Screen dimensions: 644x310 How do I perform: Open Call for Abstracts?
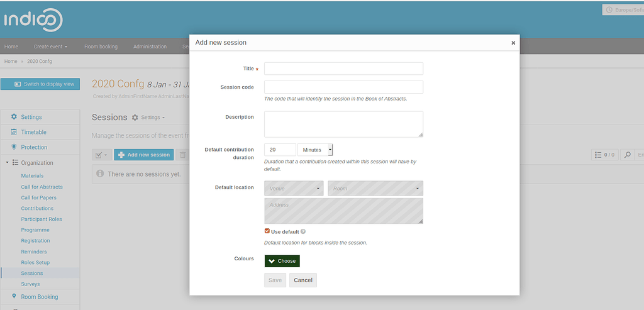click(x=42, y=187)
